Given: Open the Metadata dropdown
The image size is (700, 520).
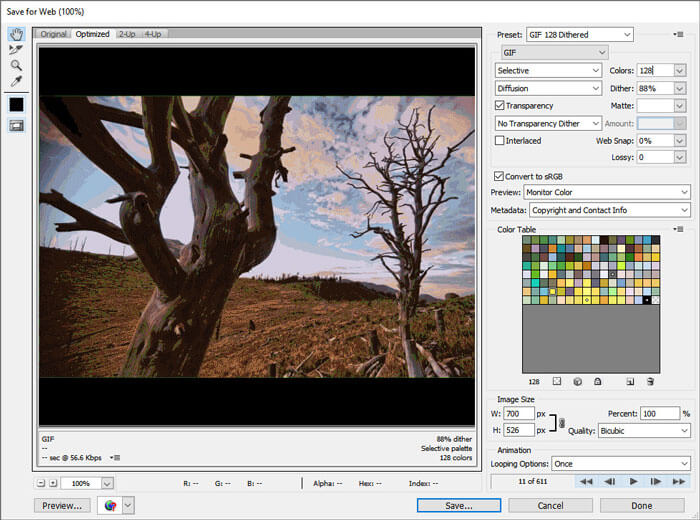Looking at the screenshot, I should pos(610,210).
